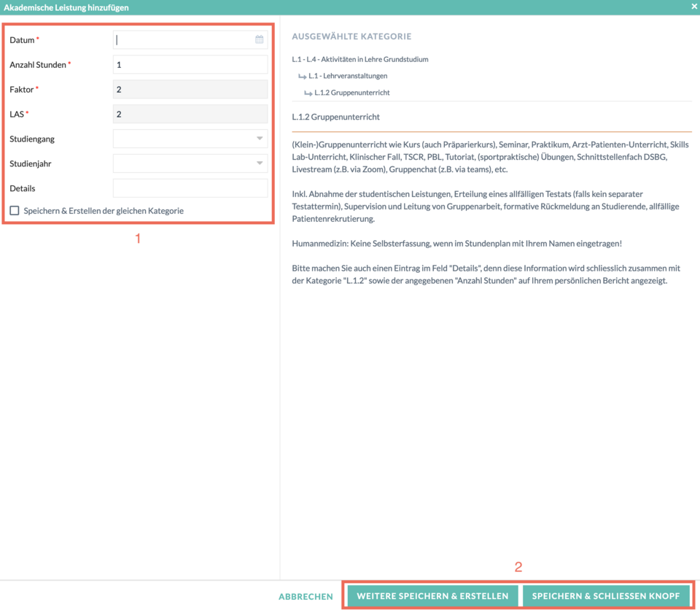Viewport: 700px width, 610px height.
Task: Click the Studiengang label
Action: pyautogui.click(x=32, y=139)
